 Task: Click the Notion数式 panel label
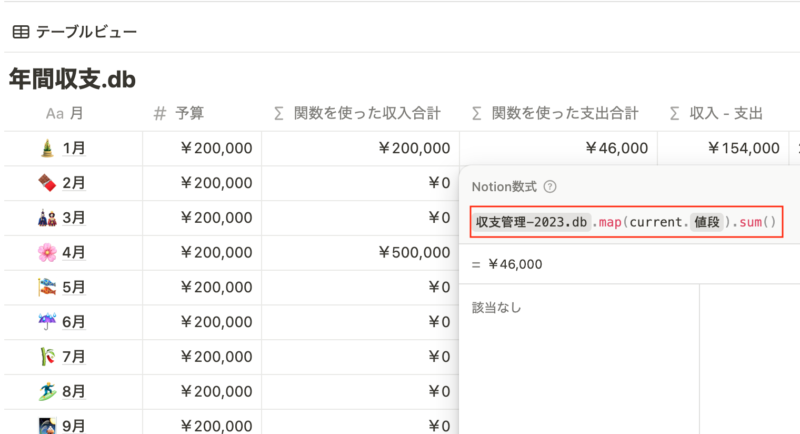tap(504, 187)
